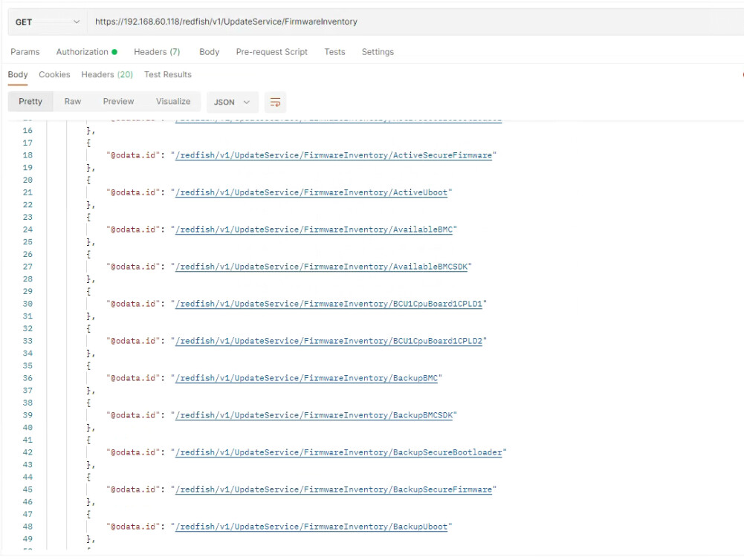This screenshot has width=744, height=560.
Task: View response Headers (20) tab
Action: [x=107, y=75]
